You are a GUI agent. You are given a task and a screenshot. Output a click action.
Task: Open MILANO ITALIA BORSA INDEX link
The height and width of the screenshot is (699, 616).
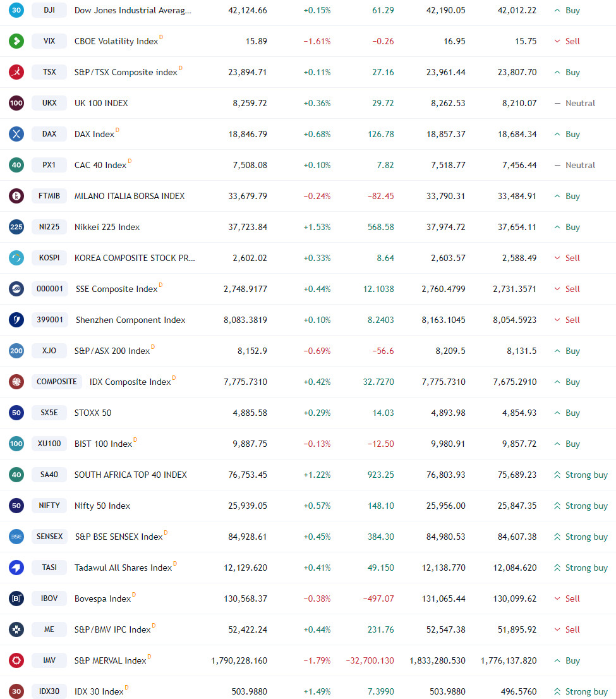(x=130, y=196)
